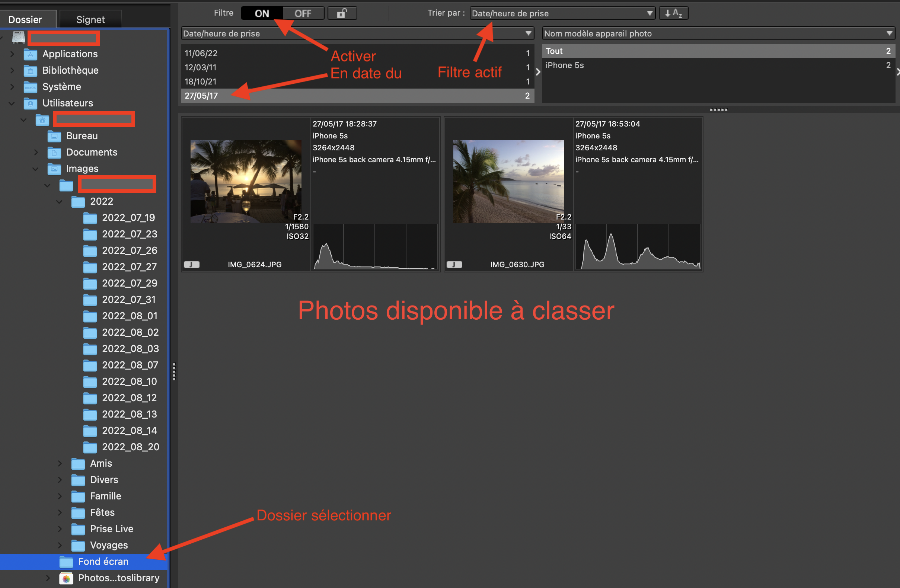The image size is (900, 588).
Task: Turn the filter ON
Action: [262, 14]
